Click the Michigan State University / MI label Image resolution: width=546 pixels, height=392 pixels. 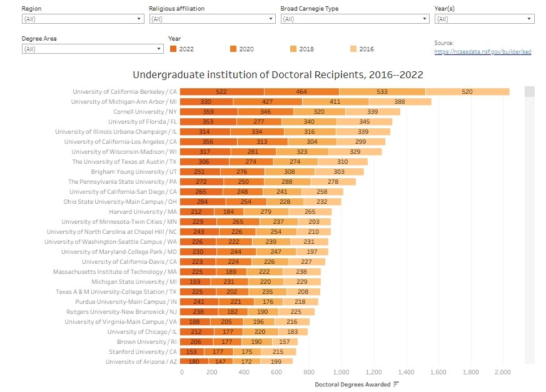click(x=134, y=281)
